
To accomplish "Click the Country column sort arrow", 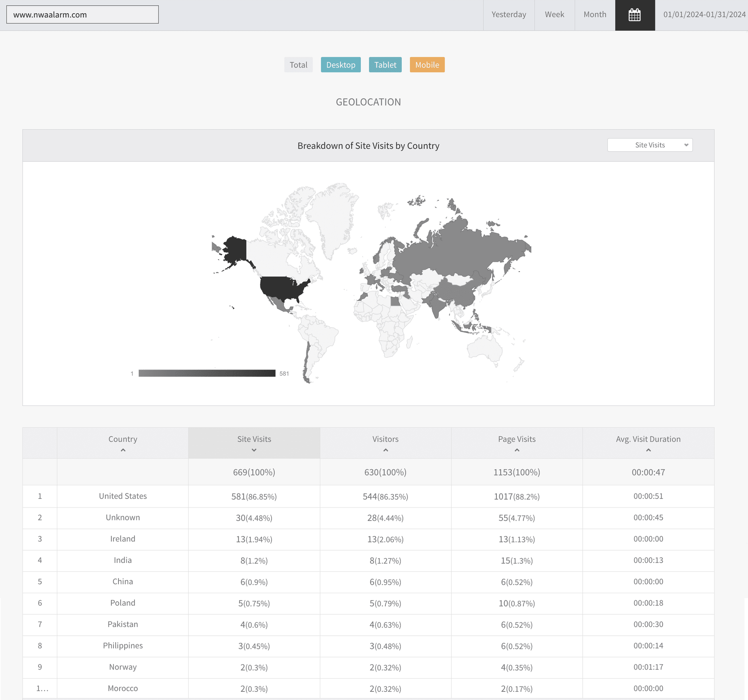I will coord(123,450).
